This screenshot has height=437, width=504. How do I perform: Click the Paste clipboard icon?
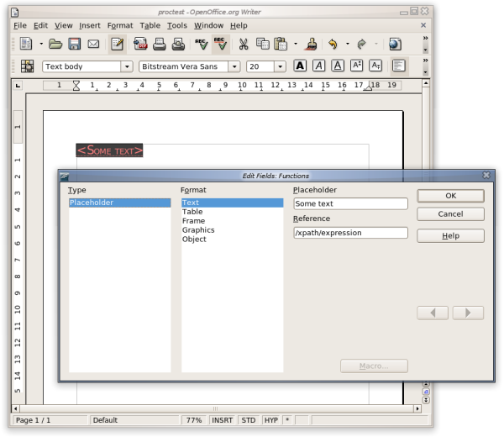[x=281, y=44]
